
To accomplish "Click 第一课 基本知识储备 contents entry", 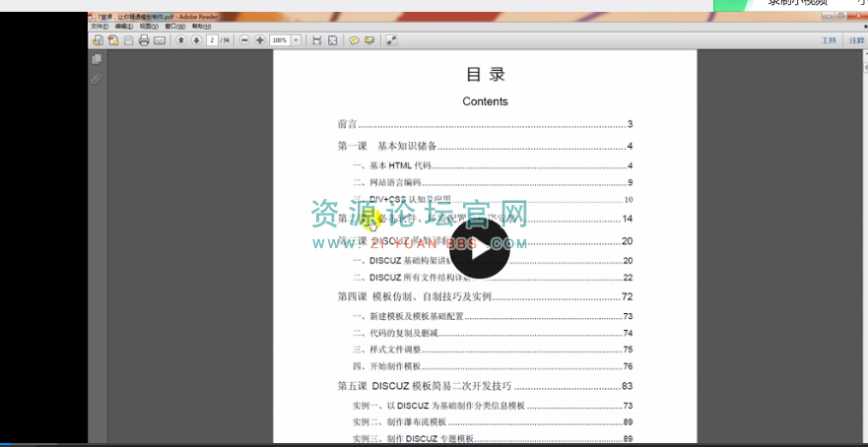I will click(x=485, y=146).
